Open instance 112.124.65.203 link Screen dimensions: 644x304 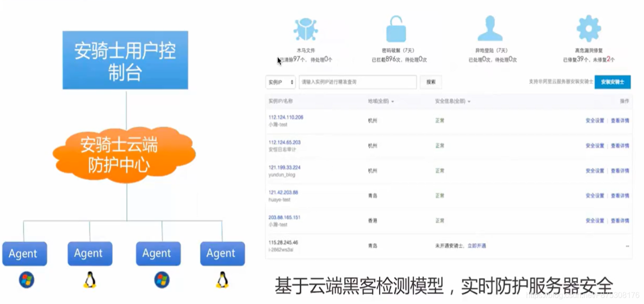(284, 143)
